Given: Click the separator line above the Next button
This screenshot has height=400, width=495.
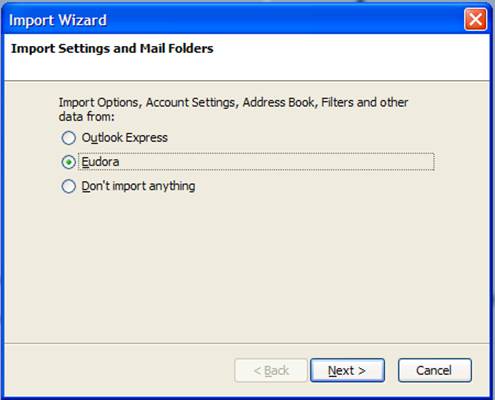Looking at the screenshot, I should (x=247, y=343).
